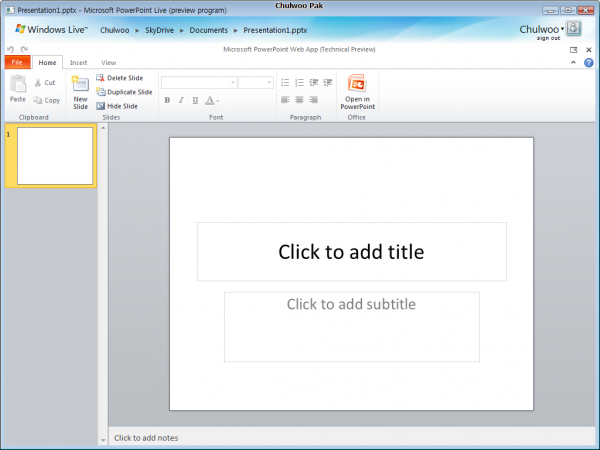Viewport: 600px width, 450px height.
Task: Apply bulleted list formatting
Action: pos(285,82)
